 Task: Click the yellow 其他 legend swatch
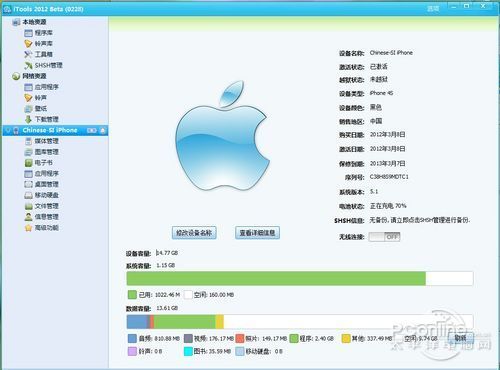[x=346, y=339]
